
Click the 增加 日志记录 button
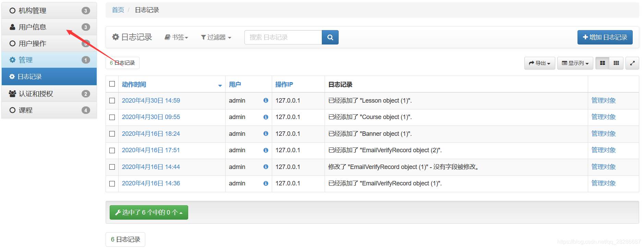[x=605, y=37]
